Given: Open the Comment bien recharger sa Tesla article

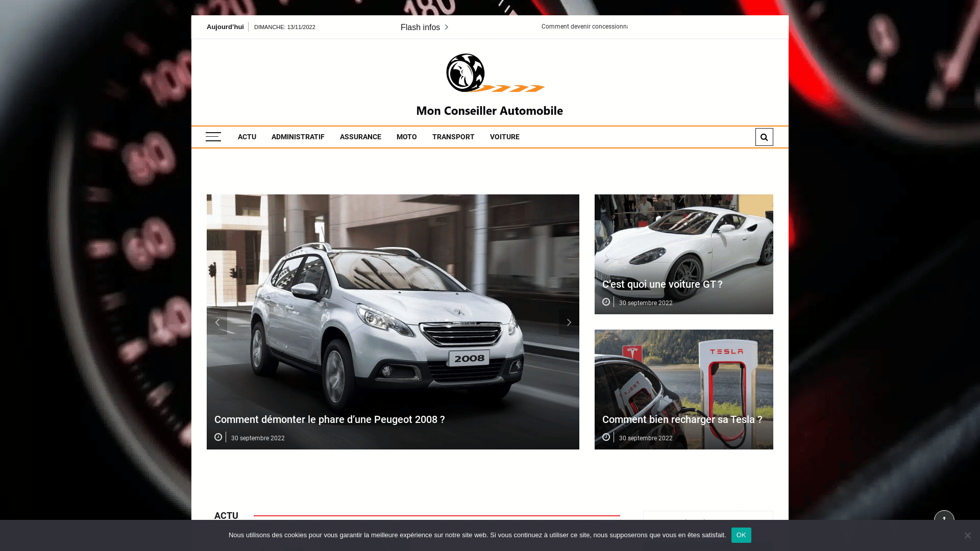Looking at the screenshot, I should click(682, 419).
